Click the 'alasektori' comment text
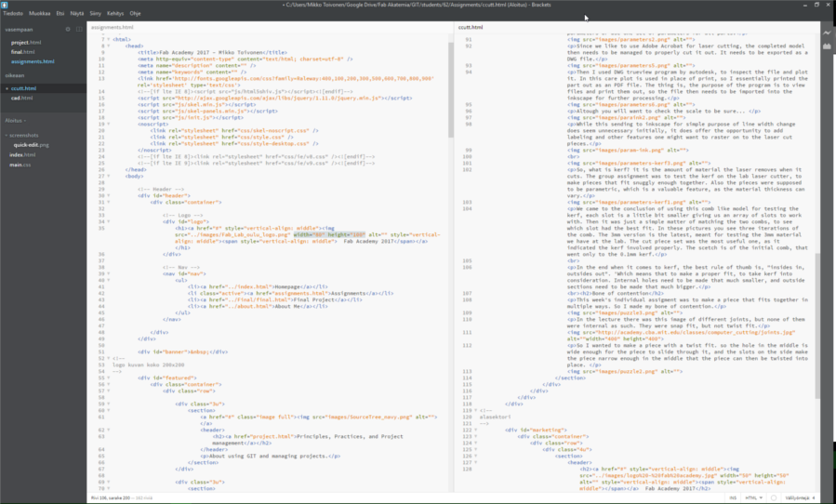 point(495,418)
